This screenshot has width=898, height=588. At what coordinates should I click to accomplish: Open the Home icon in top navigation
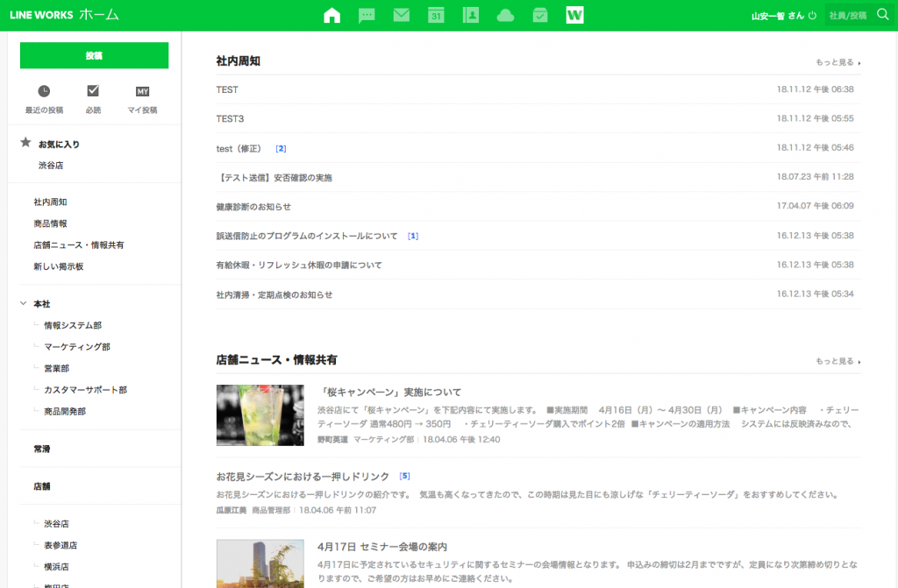(x=331, y=15)
